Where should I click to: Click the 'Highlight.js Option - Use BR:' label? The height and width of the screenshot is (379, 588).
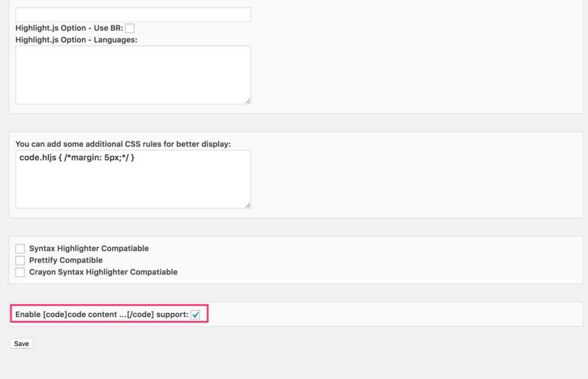click(69, 28)
